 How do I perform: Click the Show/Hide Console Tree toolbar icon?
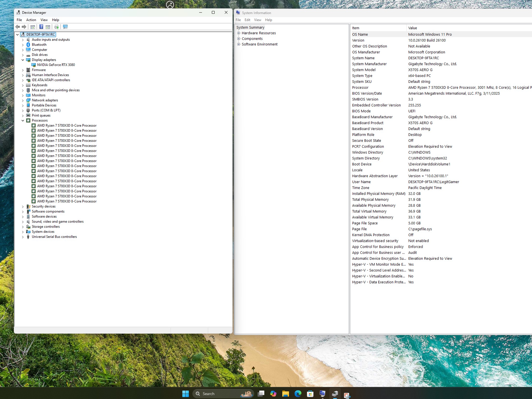(x=33, y=27)
